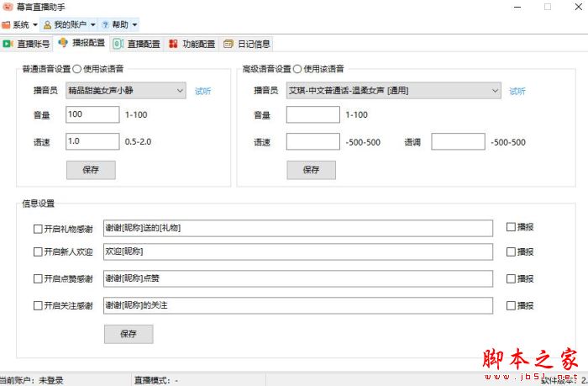Click the 我的账户 user icon
The width and height of the screenshot is (588, 386).
pyautogui.click(x=47, y=25)
